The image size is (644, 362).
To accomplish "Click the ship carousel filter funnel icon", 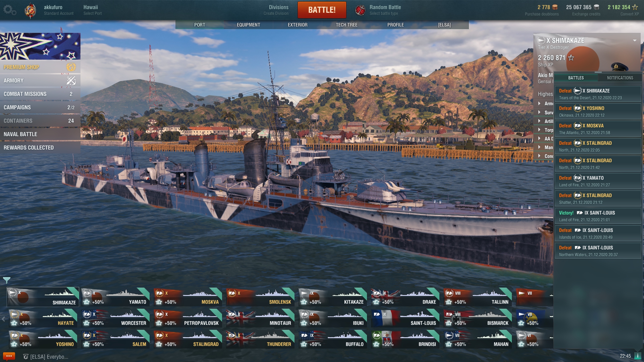I will 7,280.
